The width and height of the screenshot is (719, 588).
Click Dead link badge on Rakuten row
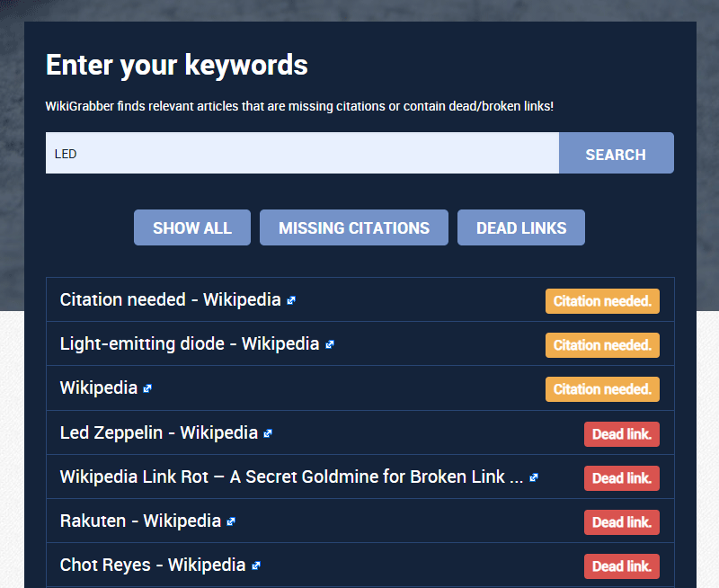(x=621, y=522)
